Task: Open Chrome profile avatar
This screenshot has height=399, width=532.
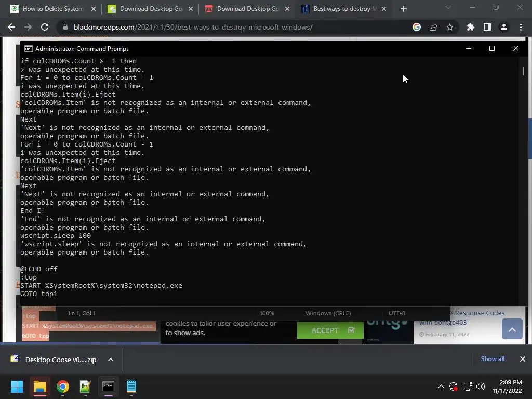Action: coord(504,27)
